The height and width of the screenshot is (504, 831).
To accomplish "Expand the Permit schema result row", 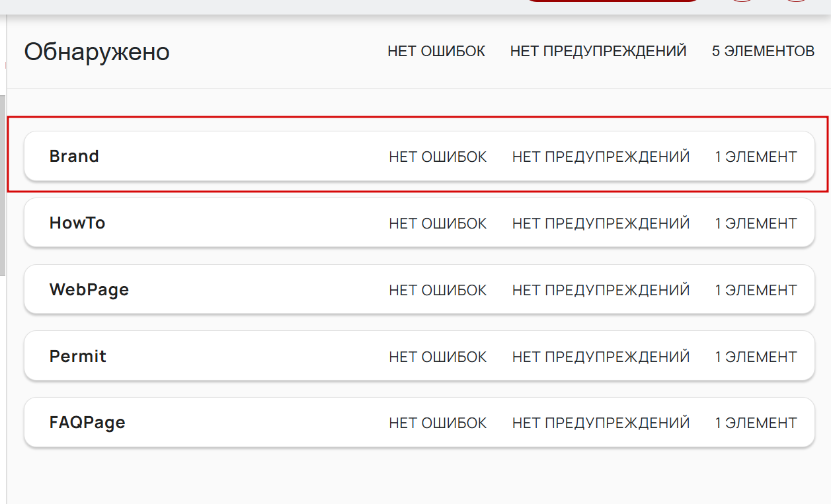I will coord(78,357).
